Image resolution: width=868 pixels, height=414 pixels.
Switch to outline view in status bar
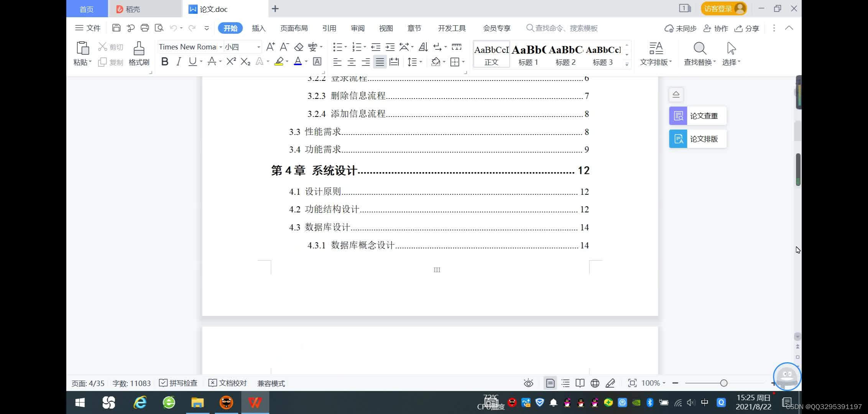click(x=565, y=383)
